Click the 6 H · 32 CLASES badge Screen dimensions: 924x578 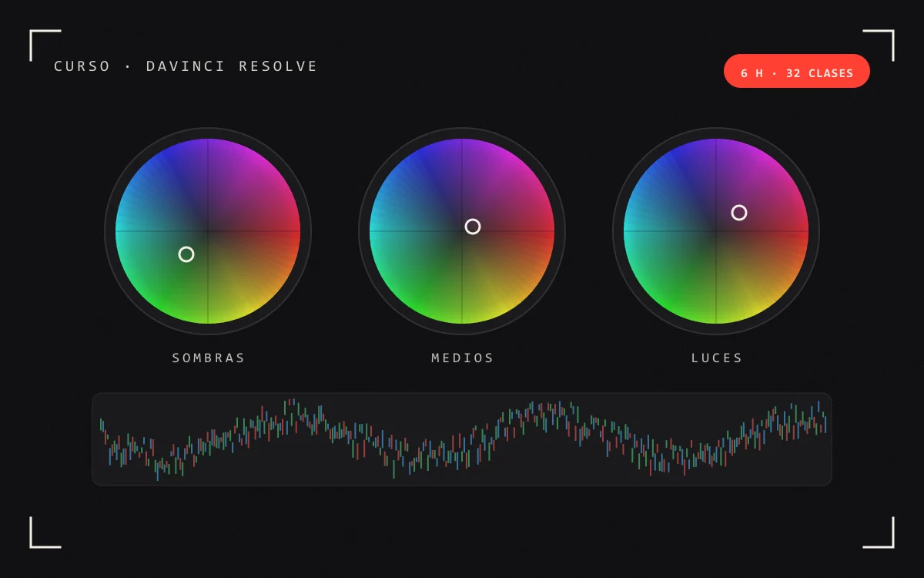797,71
